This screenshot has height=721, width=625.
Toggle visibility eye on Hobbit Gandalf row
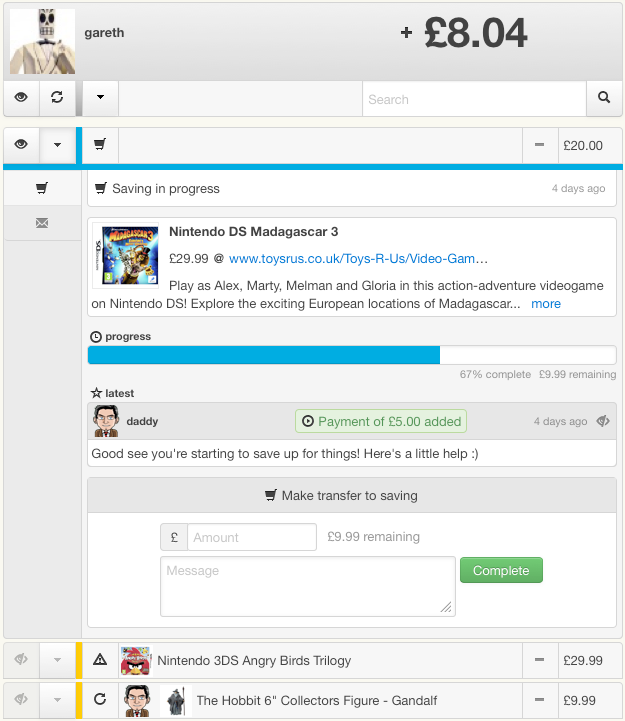(x=21, y=700)
